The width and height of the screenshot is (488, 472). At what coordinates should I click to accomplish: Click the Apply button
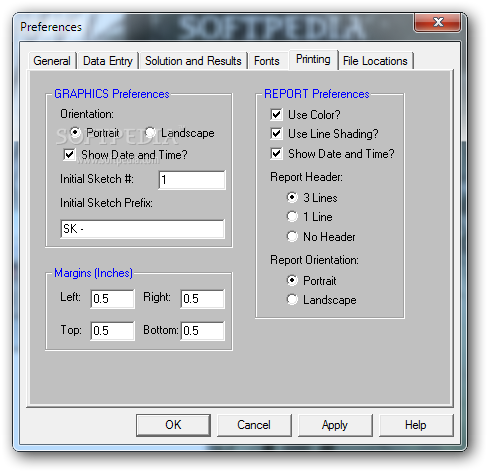click(335, 425)
